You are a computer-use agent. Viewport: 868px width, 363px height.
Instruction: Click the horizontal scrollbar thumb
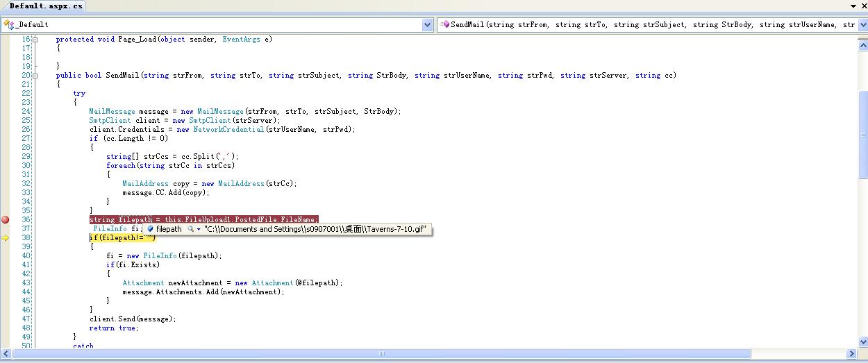pos(382,354)
